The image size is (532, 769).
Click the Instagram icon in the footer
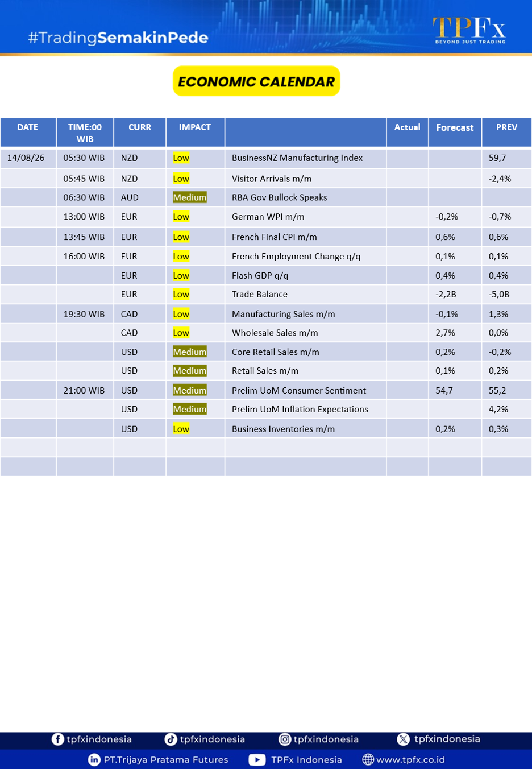[285, 739]
